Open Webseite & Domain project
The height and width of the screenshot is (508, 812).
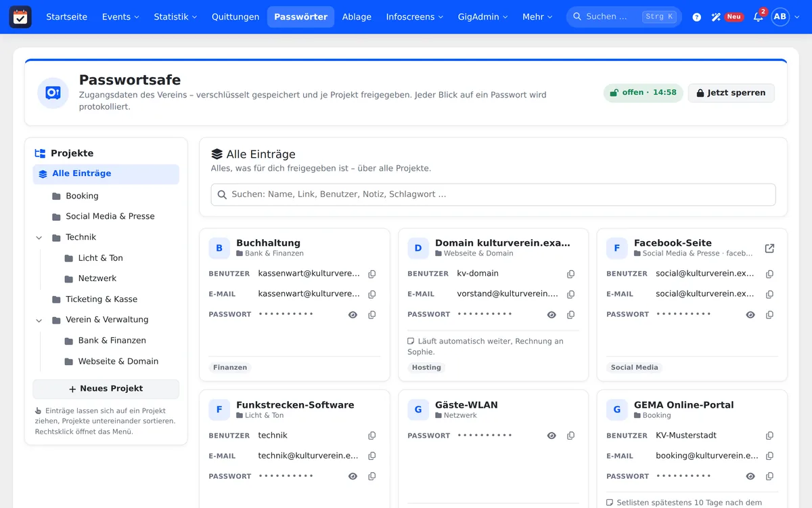[118, 362]
